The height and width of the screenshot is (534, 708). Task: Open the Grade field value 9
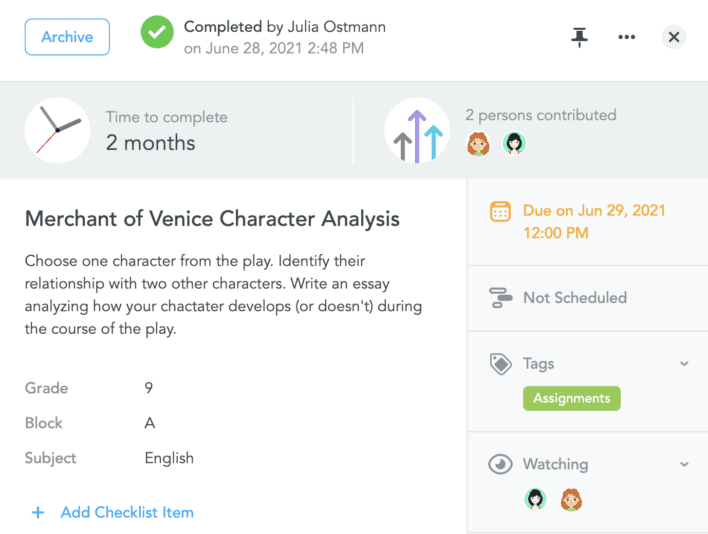(149, 388)
